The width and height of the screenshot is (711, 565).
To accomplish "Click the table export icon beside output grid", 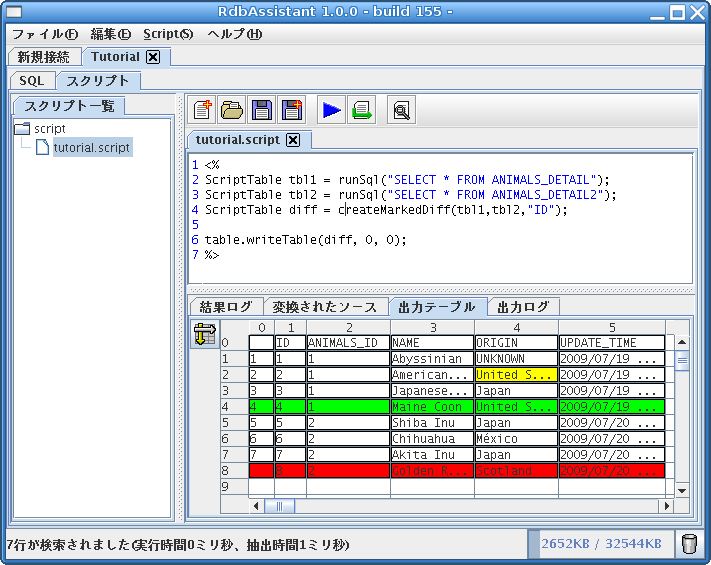I will (x=205, y=335).
